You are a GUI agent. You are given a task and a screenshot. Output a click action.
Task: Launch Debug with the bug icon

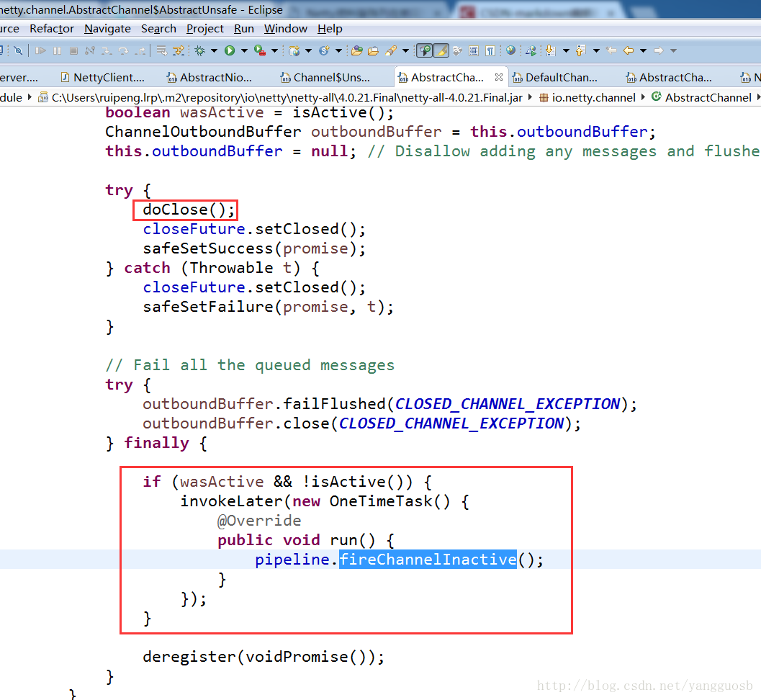tap(200, 50)
